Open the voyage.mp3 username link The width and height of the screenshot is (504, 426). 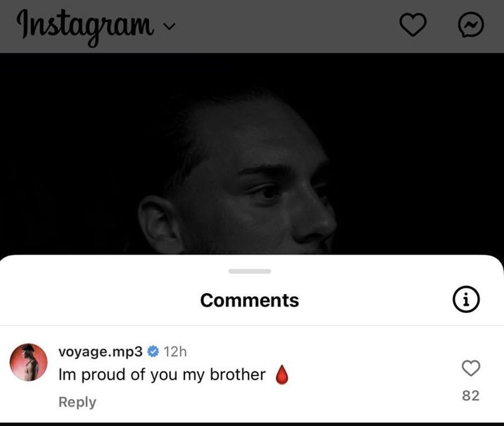(100, 351)
